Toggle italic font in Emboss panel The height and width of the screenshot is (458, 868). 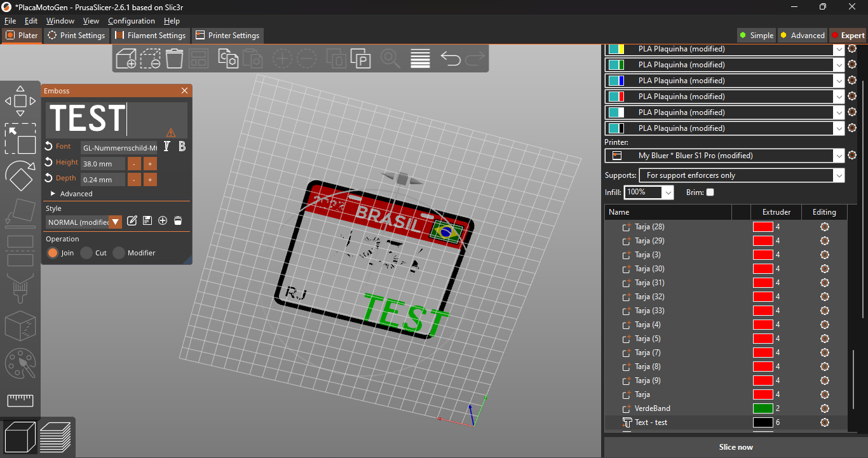coord(166,146)
